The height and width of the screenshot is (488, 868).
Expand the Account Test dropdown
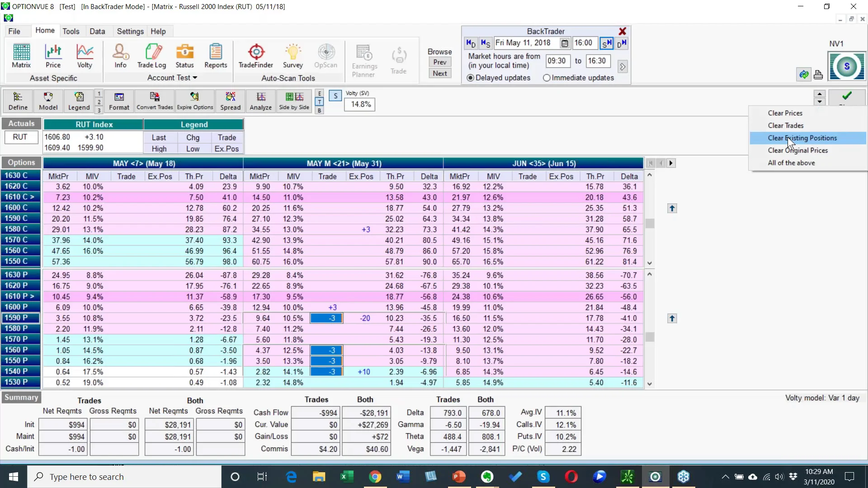pyautogui.click(x=172, y=78)
